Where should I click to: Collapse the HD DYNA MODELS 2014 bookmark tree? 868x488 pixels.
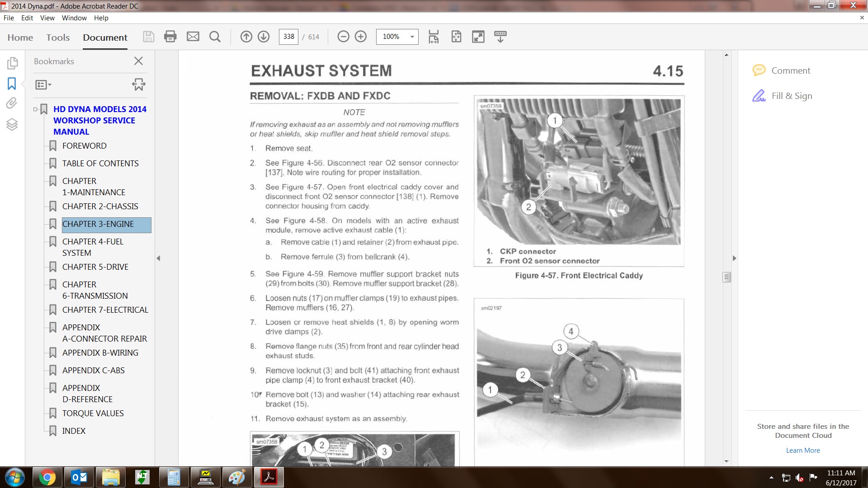click(35, 109)
